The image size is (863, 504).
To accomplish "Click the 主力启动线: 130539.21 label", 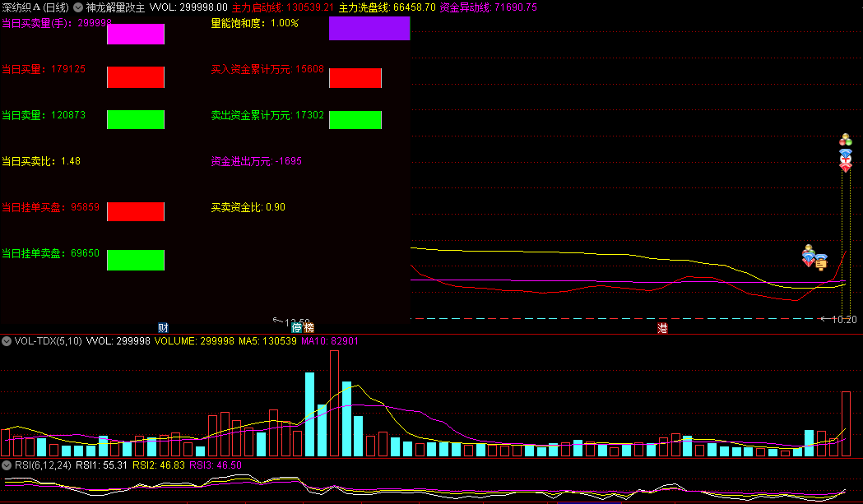I will [283, 7].
